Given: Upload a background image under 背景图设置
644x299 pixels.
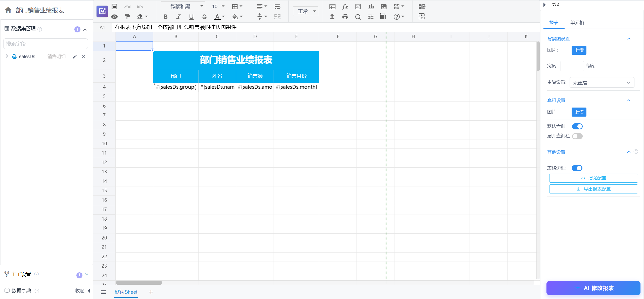Looking at the screenshot, I should pyautogui.click(x=579, y=50).
